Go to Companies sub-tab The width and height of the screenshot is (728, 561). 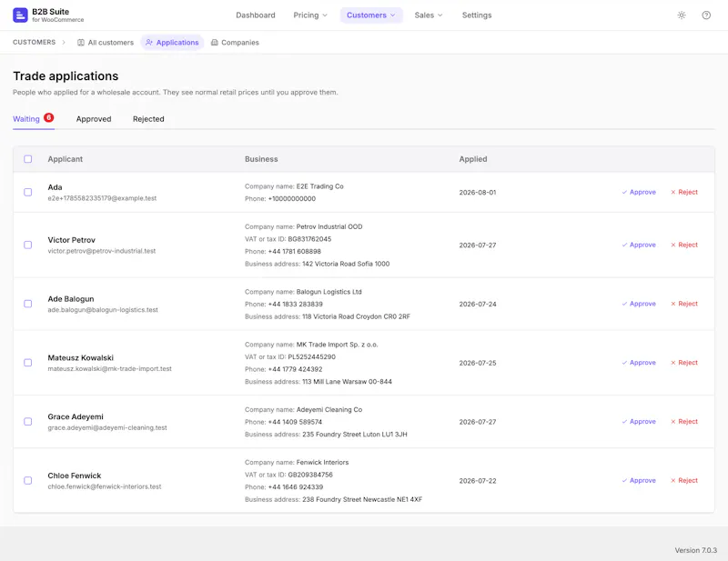(235, 42)
